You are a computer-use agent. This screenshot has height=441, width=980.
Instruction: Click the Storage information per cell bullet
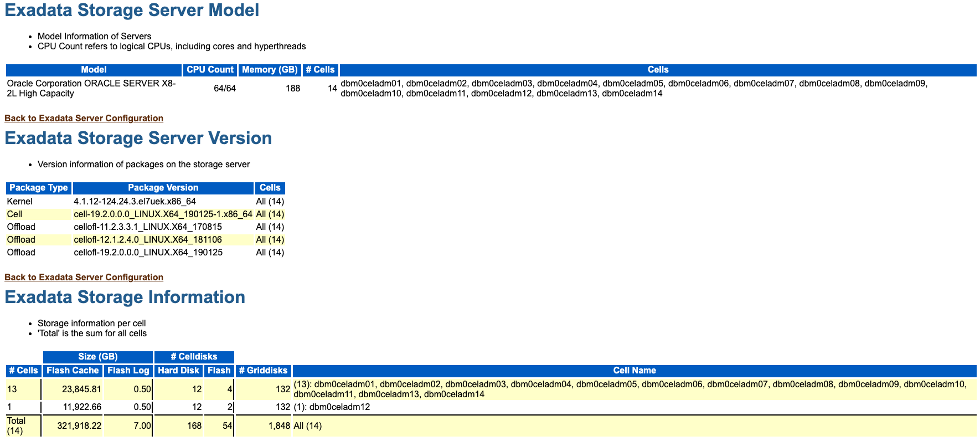coord(91,324)
